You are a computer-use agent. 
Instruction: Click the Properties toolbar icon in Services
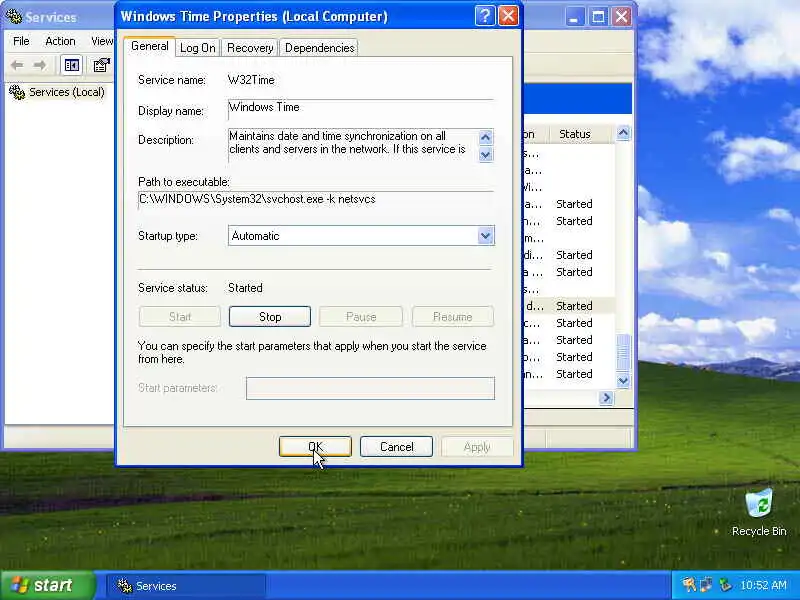coord(101,65)
